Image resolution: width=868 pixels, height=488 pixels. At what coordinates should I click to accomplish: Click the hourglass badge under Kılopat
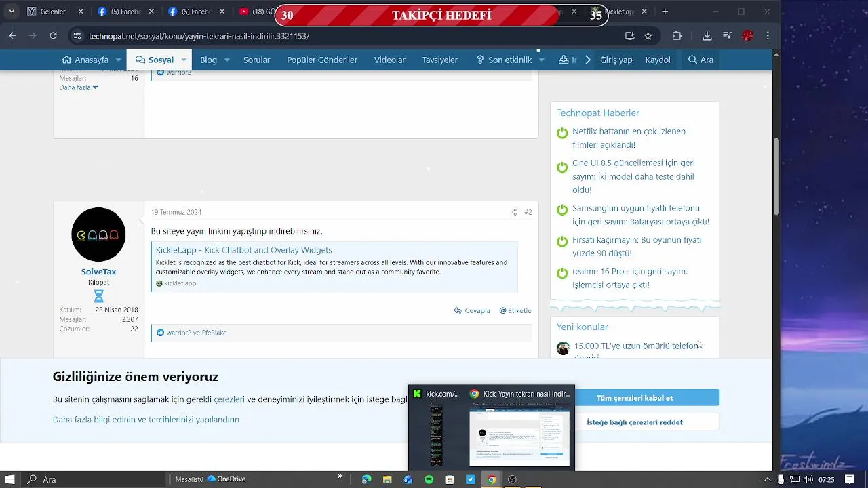coord(98,296)
